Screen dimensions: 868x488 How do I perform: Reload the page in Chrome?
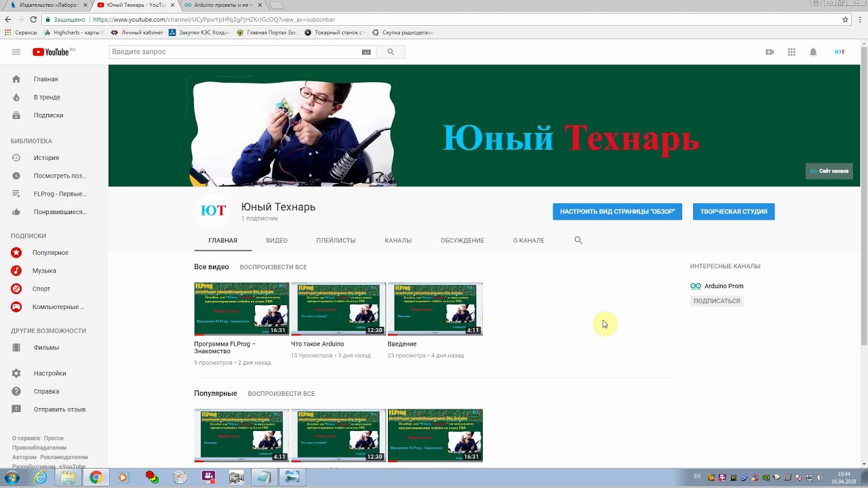[33, 20]
